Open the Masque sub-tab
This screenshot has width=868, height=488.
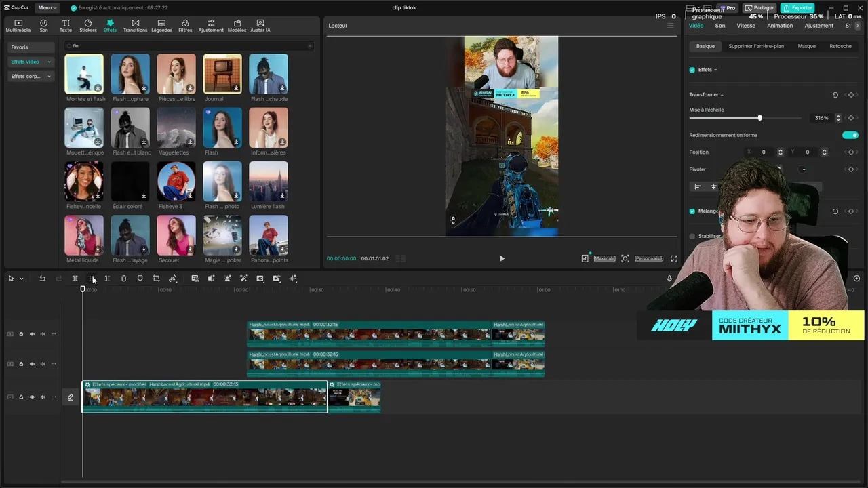[807, 46]
